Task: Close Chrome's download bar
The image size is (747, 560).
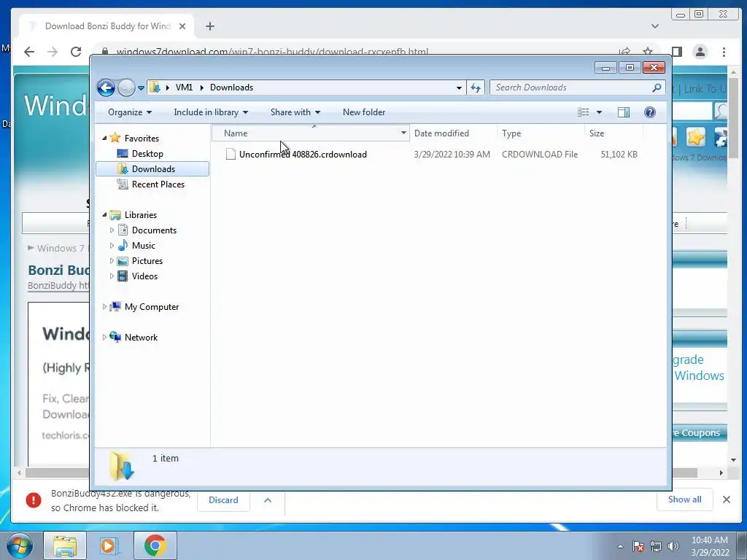Action: tap(726, 499)
